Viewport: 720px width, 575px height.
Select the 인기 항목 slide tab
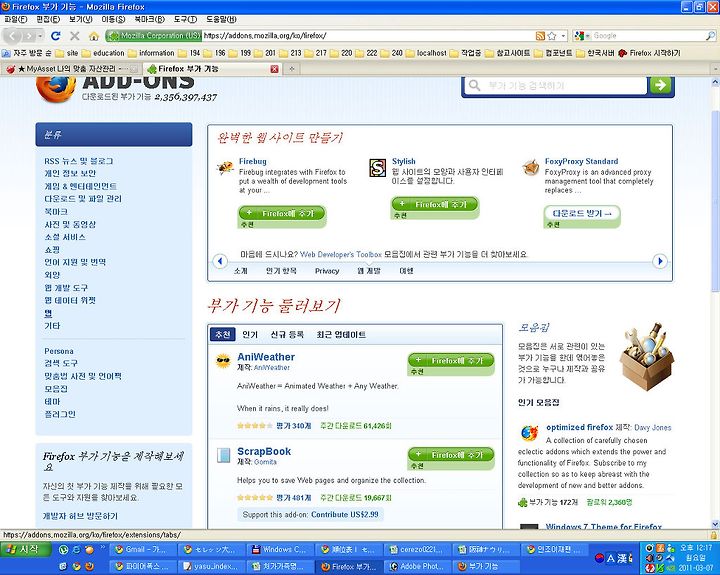281,271
